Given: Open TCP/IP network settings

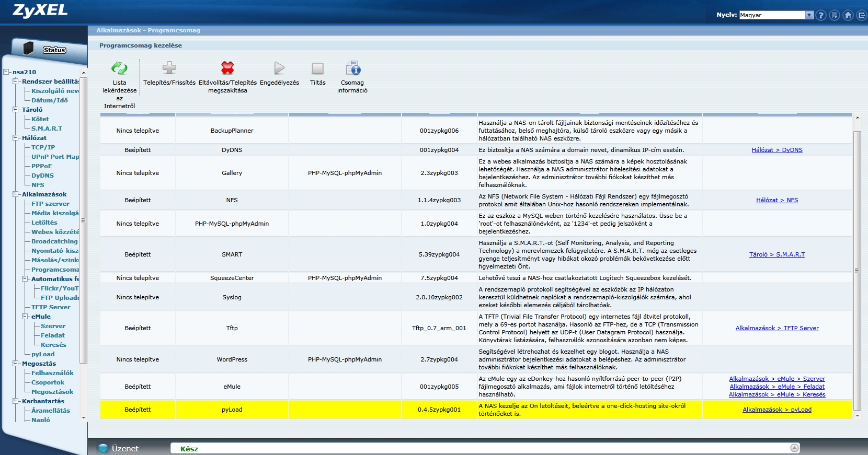Looking at the screenshot, I should click(43, 147).
